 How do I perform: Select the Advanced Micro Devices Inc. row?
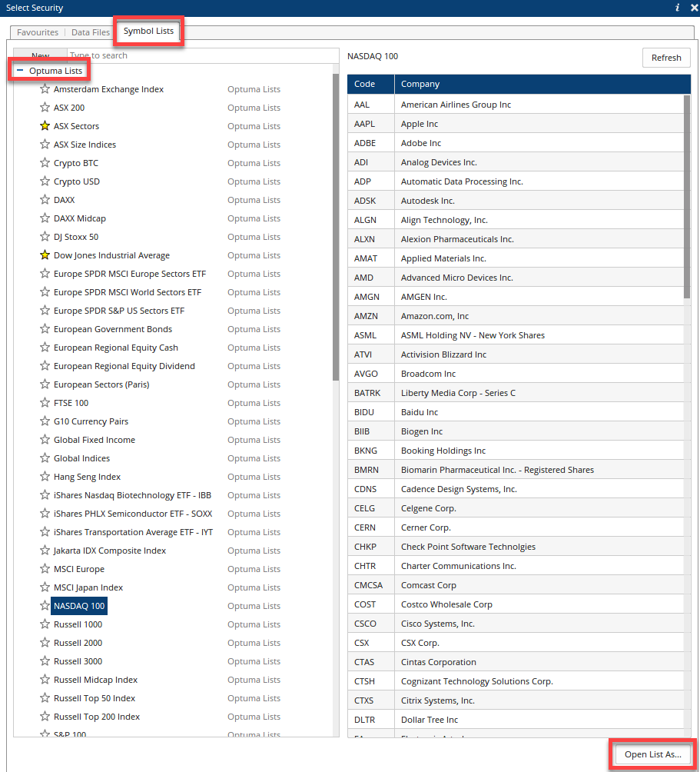(516, 278)
